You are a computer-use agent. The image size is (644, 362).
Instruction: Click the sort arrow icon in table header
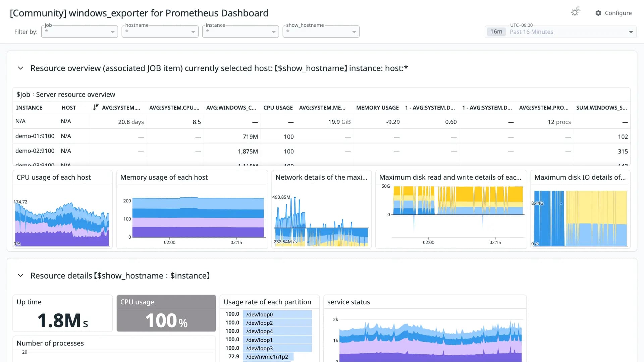[x=96, y=107]
